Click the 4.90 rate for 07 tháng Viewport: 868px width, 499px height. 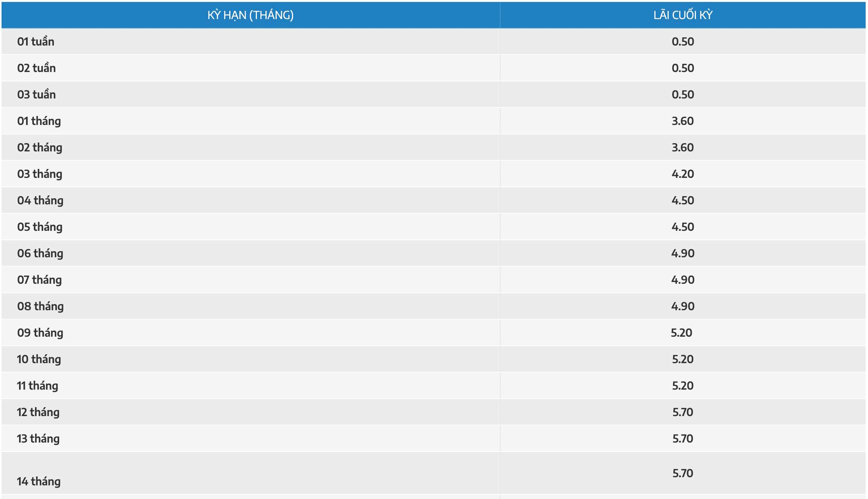tap(683, 280)
